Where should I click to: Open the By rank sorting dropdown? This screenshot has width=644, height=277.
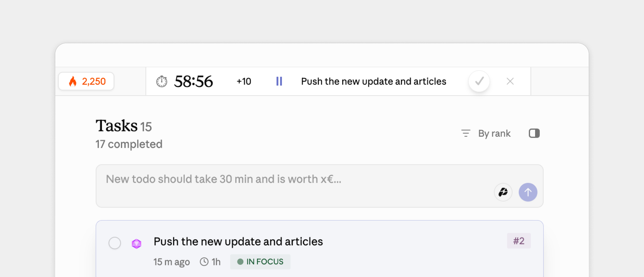tap(494, 133)
